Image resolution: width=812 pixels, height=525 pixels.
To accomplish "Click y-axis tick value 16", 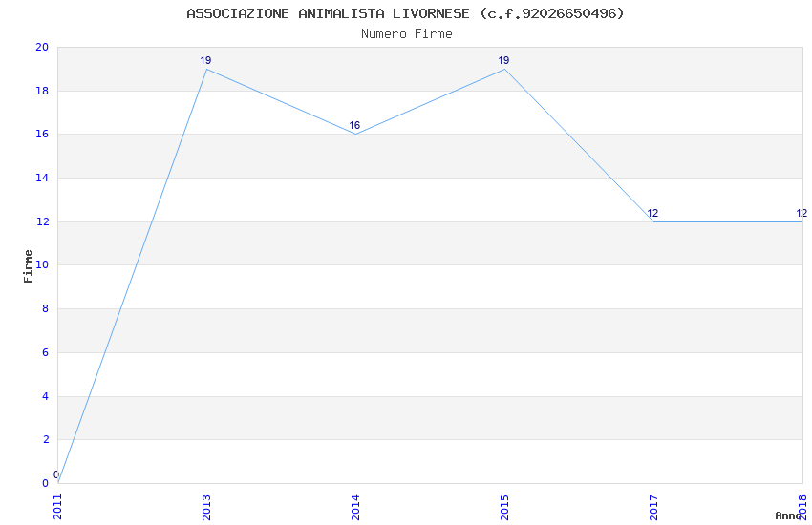I will [x=42, y=134].
